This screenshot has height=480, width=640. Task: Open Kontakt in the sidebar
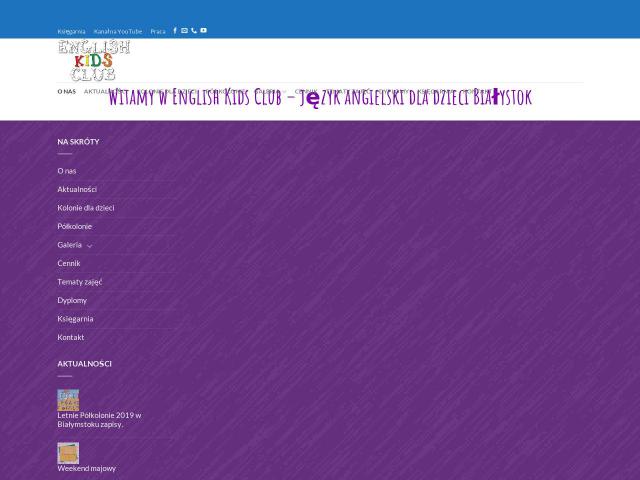(71, 337)
